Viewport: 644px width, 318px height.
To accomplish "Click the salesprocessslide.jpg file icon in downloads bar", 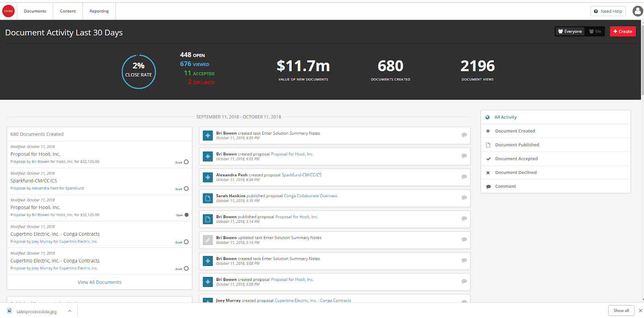I will [x=10, y=311].
